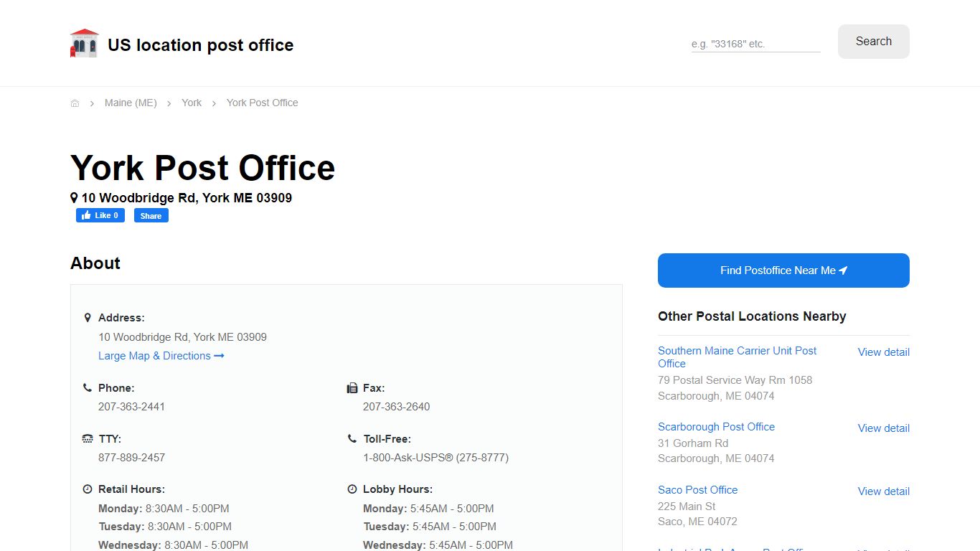Select Tuesday retail hours row
Viewport: 980px width, 551px height.
pyautogui.click(x=165, y=527)
